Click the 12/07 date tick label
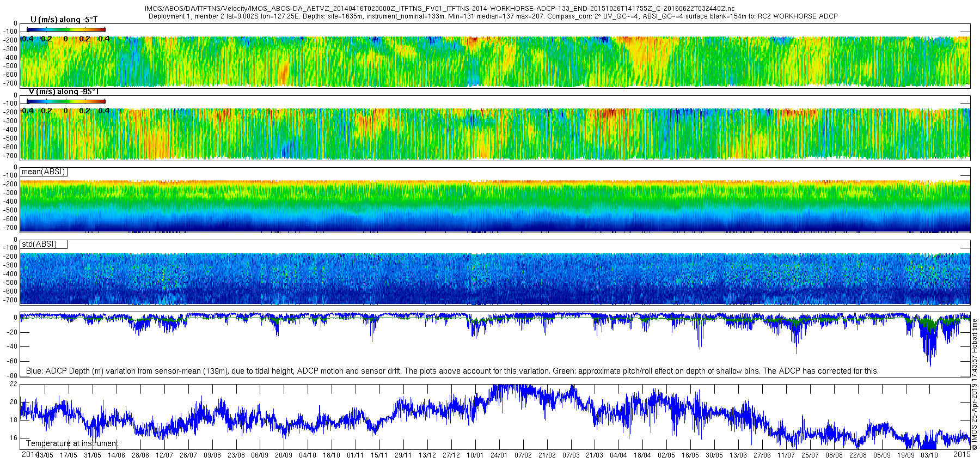This screenshot has width=980, height=463. click(164, 455)
